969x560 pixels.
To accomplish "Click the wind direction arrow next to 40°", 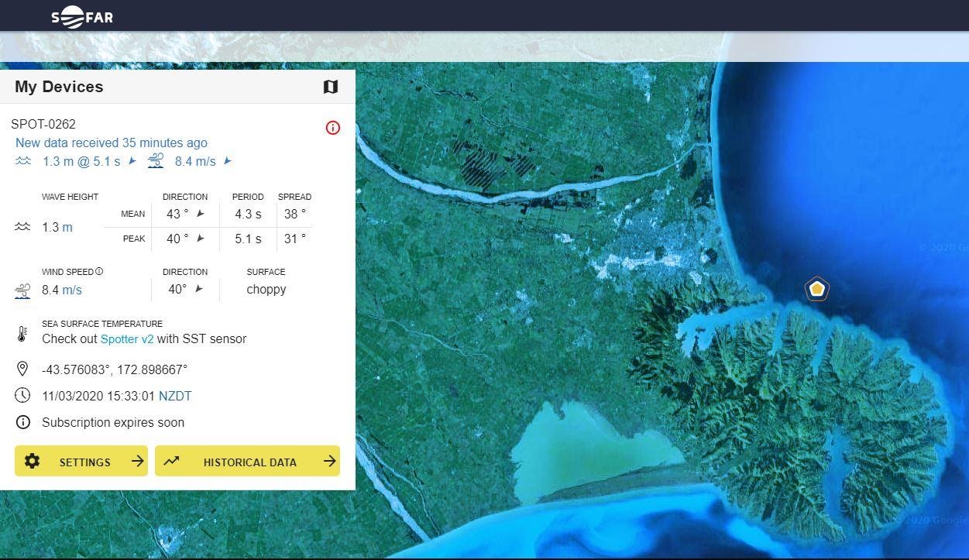I will click(198, 289).
